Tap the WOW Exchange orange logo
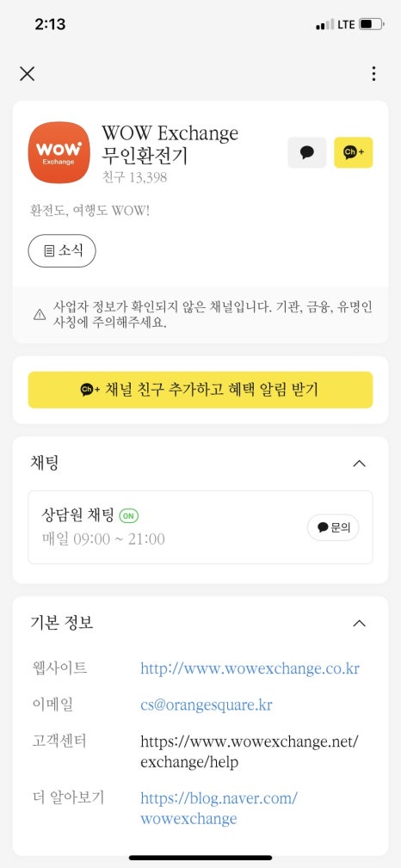The width and height of the screenshot is (401, 868). [x=59, y=152]
